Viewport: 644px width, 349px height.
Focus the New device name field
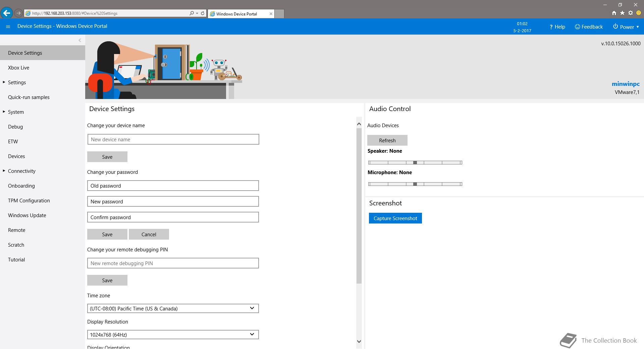tap(173, 139)
